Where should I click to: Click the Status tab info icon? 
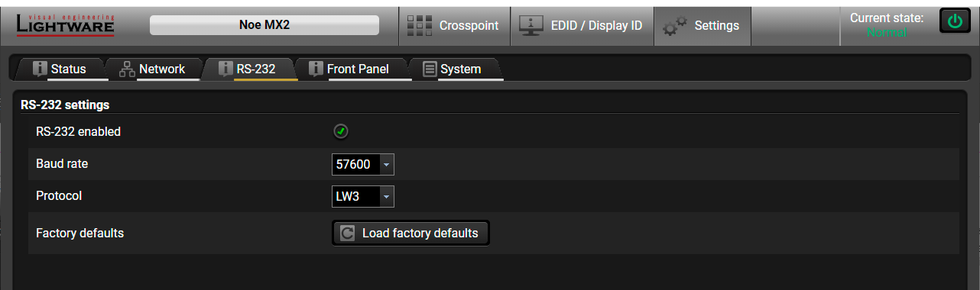tap(41, 69)
